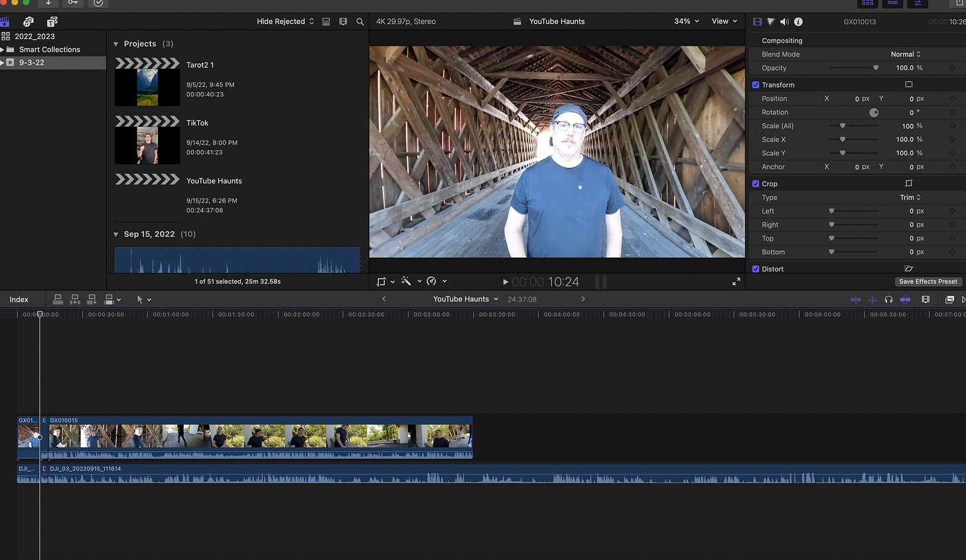Open the Titles and Generators sidebar
The width and height of the screenshot is (966, 560).
click(52, 22)
